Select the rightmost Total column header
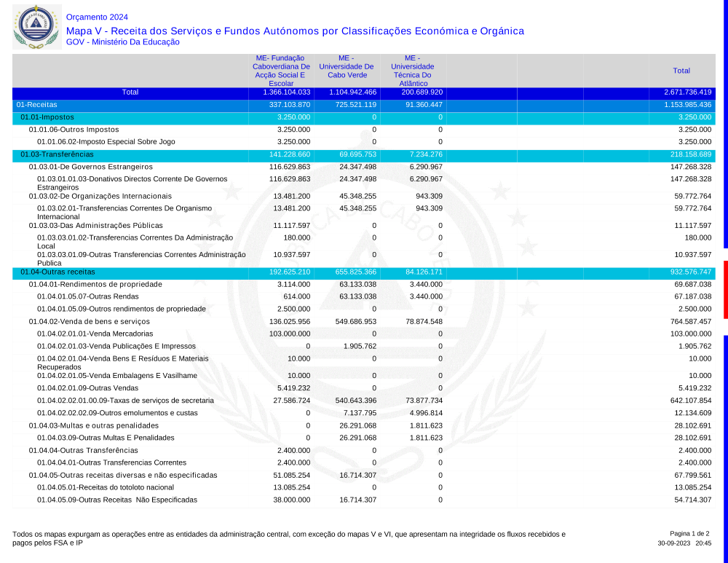Image resolution: width=728 pixels, height=563 pixels. tap(681, 71)
